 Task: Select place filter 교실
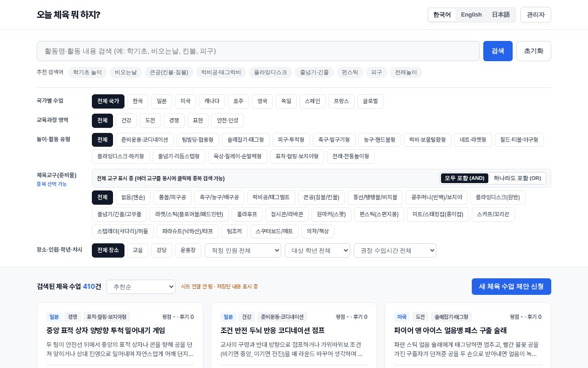pyautogui.click(x=138, y=250)
